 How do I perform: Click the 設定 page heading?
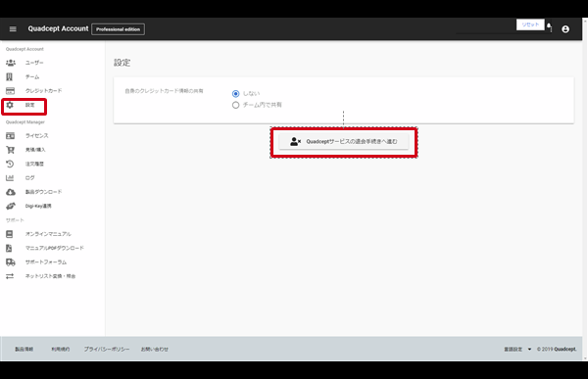click(122, 63)
